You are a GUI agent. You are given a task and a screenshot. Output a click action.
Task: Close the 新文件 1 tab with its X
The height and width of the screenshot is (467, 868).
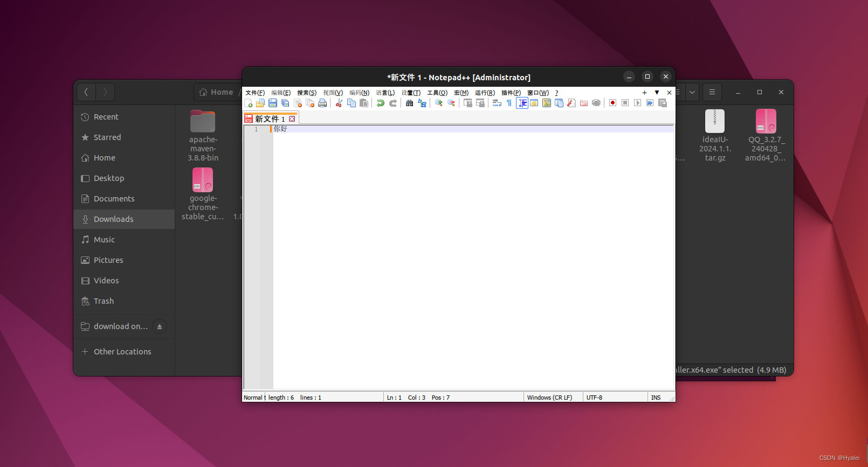click(292, 119)
